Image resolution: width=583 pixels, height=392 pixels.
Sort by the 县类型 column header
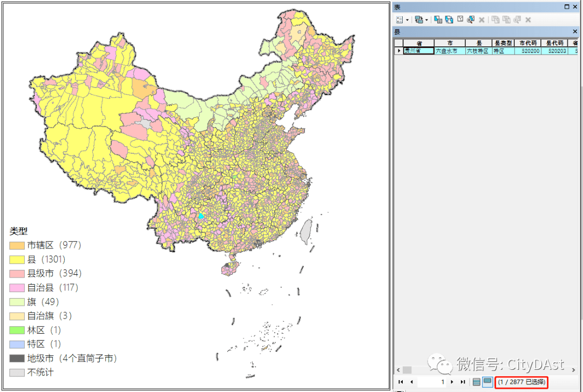click(x=504, y=43)
